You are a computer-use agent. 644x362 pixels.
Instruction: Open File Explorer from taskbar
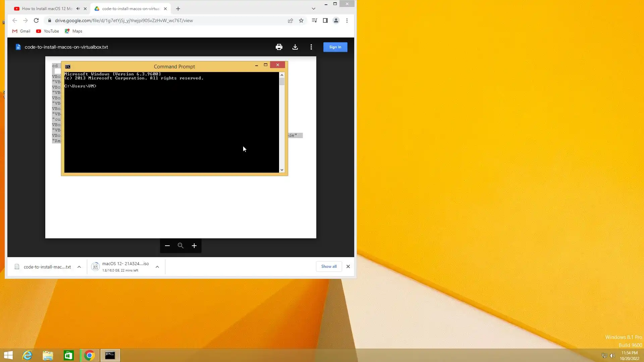tap(48, 355)
